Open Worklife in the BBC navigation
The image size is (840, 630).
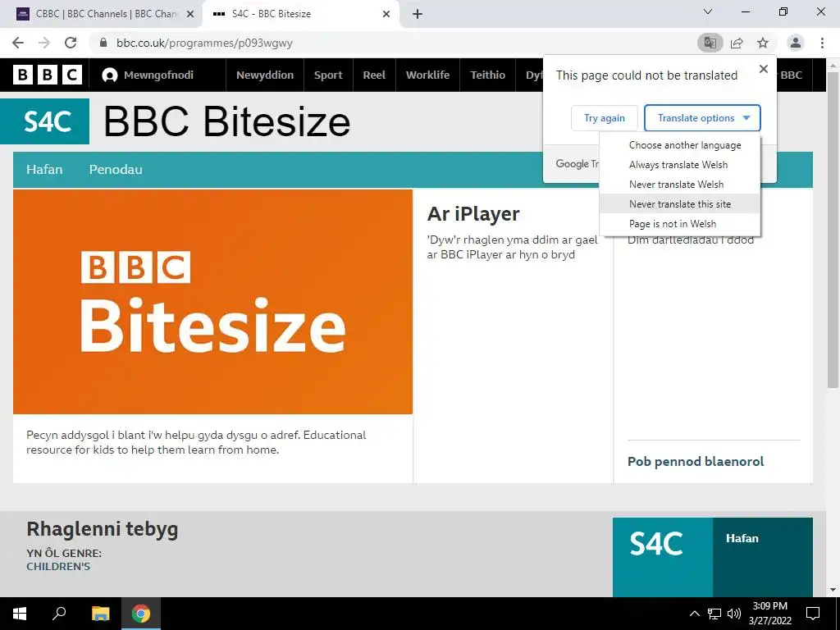pos(427,75)
